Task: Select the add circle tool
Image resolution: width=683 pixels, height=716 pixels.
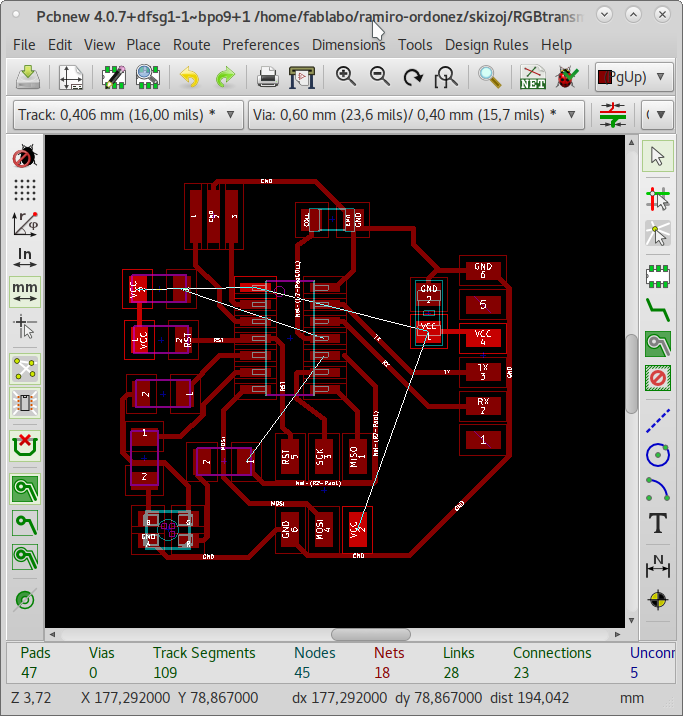Action: point(658,455)
